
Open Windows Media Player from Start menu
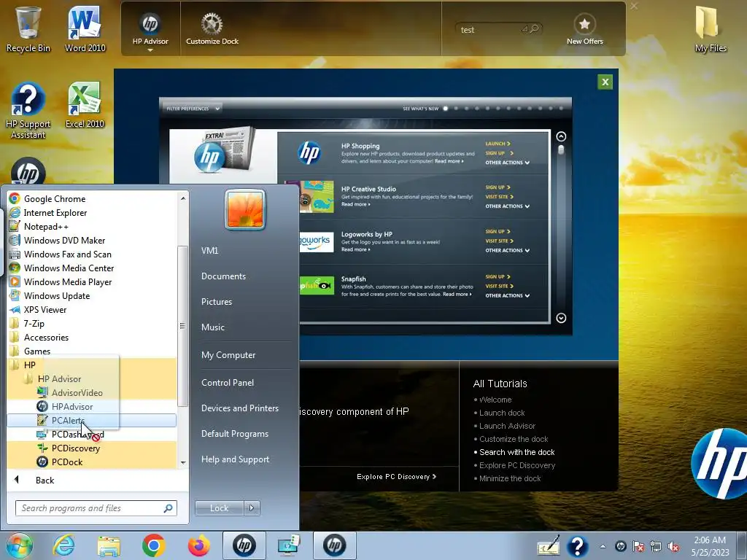tap(91, 281)
